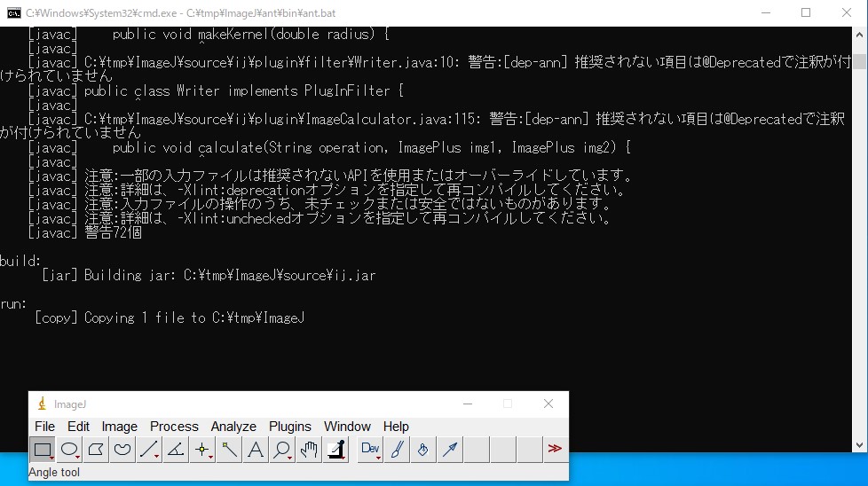Open the Window menu in ImageJ

(x=347, y=427)
